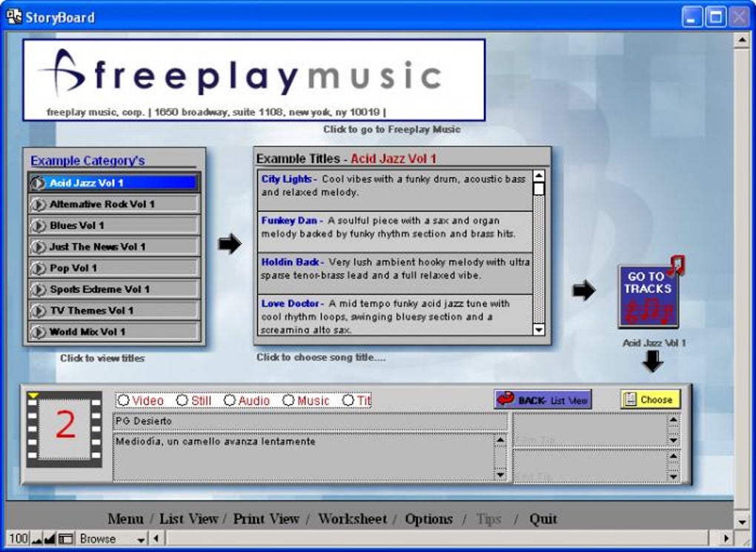This screenshot has height=552, width=756.
Task: Click the play icon beside World Mix Vol 1
Action: tap(38, 332)
